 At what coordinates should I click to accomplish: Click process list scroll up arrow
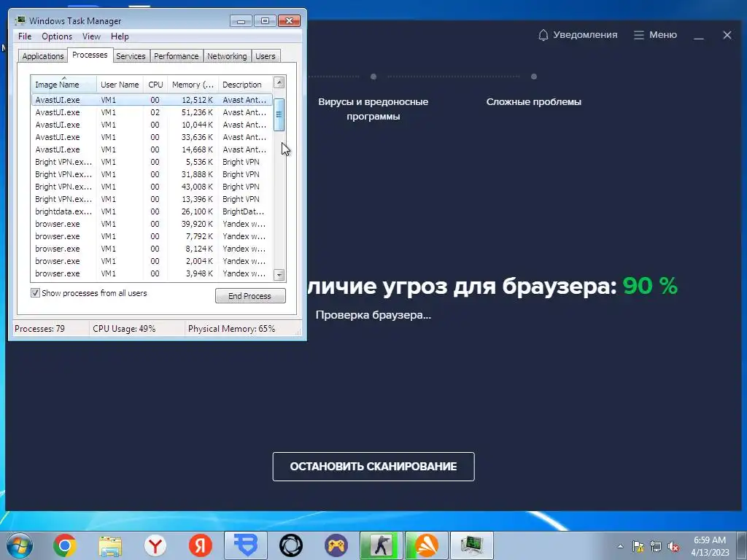tap(279, 82)
